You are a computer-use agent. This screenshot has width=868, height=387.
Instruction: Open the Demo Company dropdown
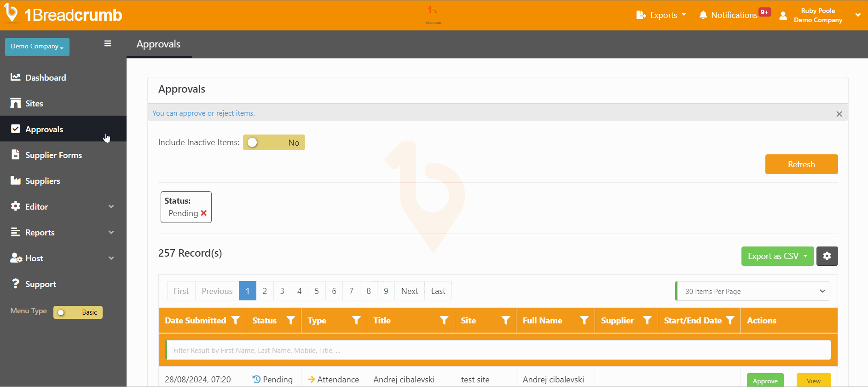(37, 47)
